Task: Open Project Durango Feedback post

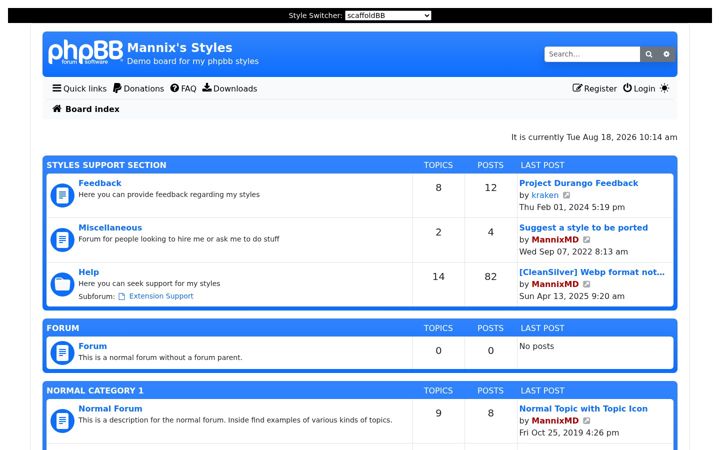Action: point(579,183)
